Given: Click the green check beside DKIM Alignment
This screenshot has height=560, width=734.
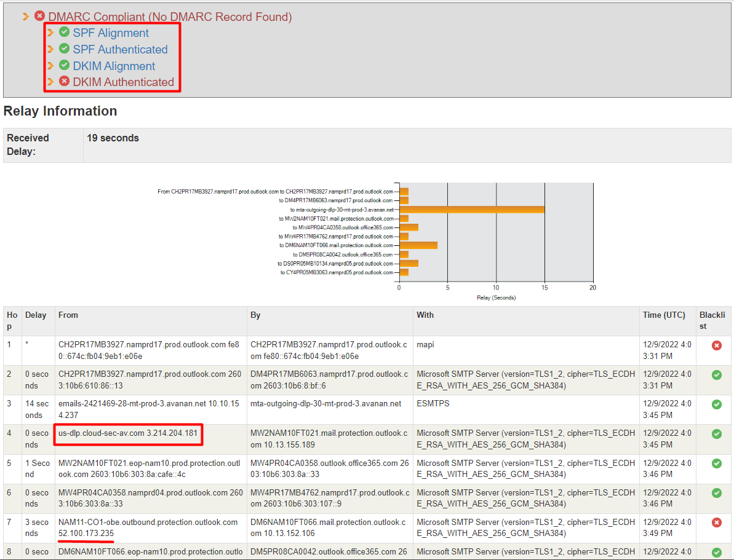Looking at the screenshot, I should 64,65.
